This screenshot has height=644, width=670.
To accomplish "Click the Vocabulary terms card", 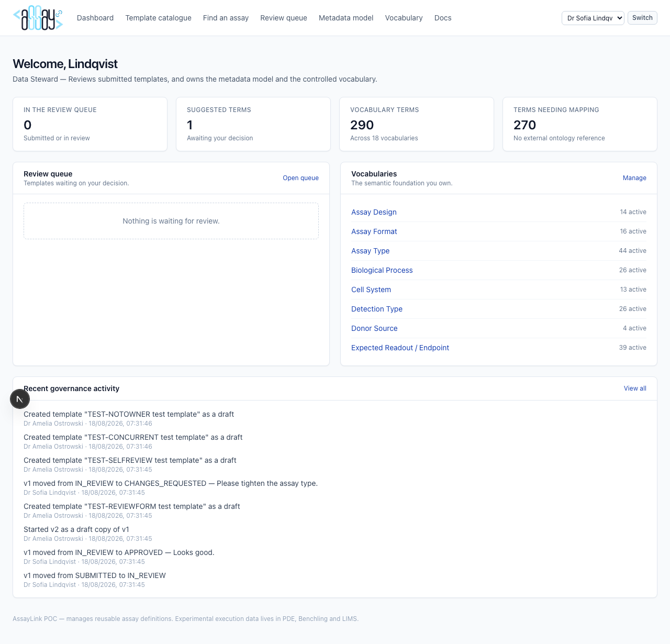I will coord(417,124).
